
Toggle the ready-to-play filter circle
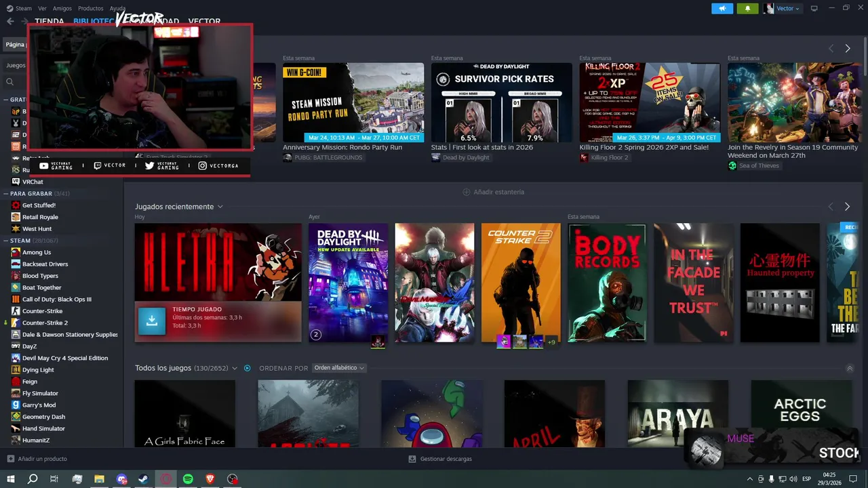point(248,368)
